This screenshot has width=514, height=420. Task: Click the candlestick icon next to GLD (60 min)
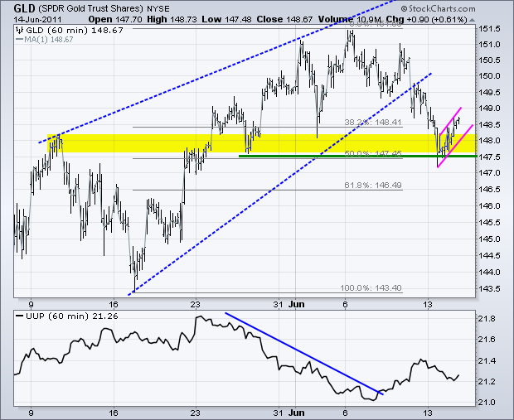pyautogui.click(x=19, y=31)
